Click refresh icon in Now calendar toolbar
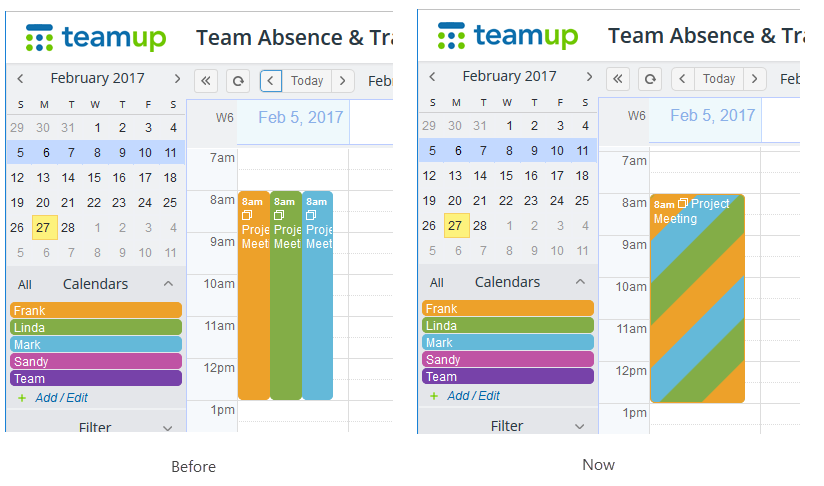This screenshot has height=486, width=824. point(650,79)
